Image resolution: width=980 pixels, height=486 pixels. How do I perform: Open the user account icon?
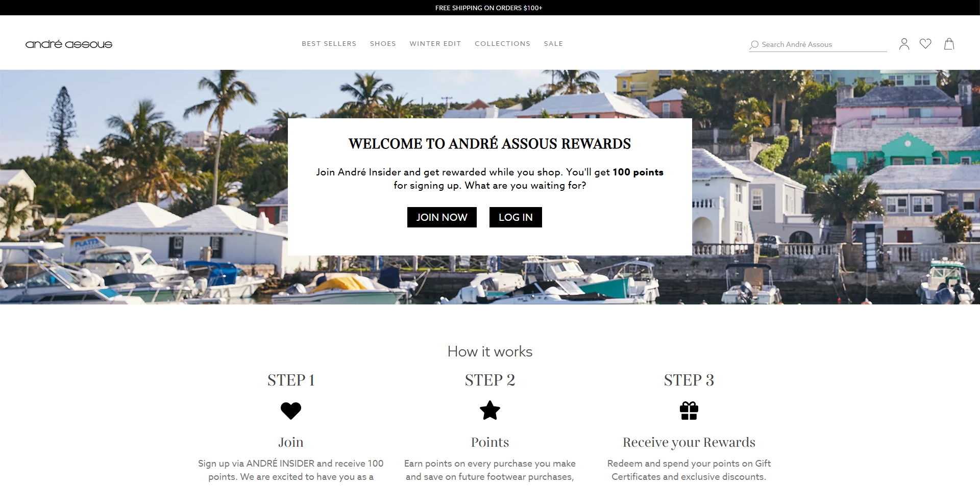point(904,44)
